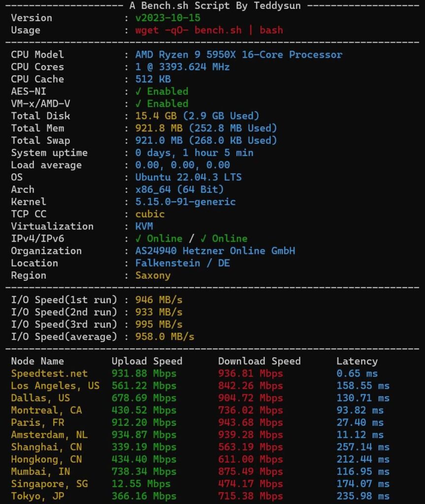This screenshot has height=504, width=425.
Task: Select the Saxony region value
Action: click(153, 275)
